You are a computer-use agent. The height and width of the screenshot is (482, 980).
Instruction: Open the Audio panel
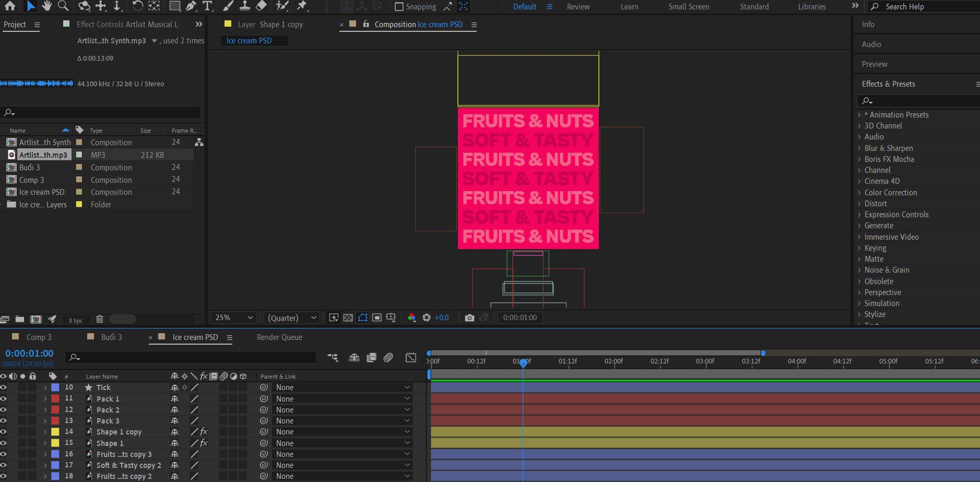[871, 44]
